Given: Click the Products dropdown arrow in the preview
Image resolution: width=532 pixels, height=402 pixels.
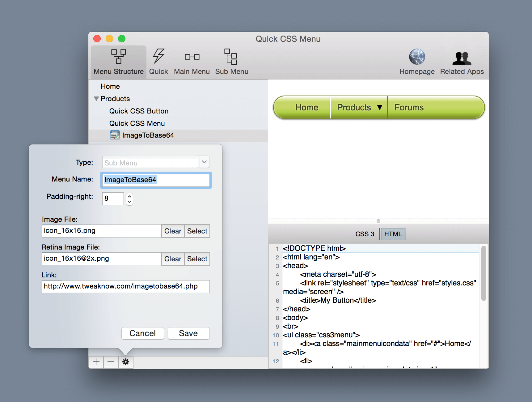Looking at the screenshot, I should coord(380,107).
